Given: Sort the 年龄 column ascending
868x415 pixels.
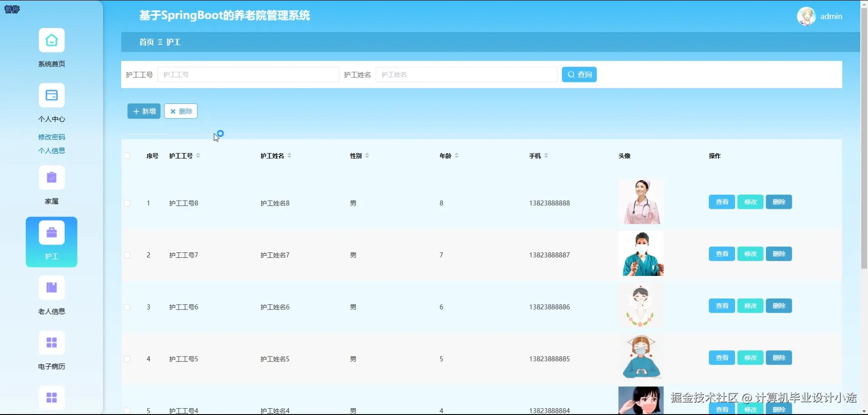Looking at the screenshot, I should tap(457, 155).
